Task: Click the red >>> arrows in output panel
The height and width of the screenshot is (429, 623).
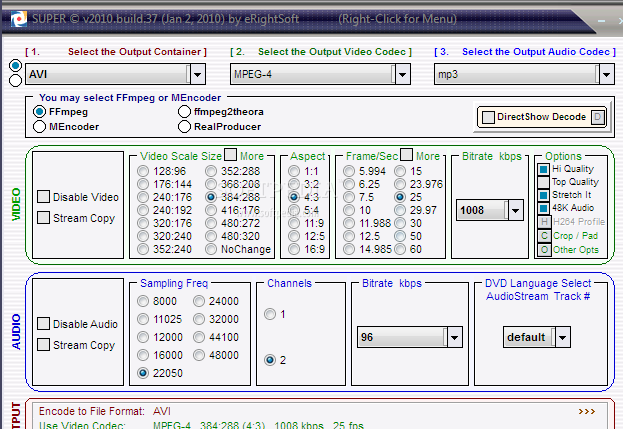Action: (587, 411)
